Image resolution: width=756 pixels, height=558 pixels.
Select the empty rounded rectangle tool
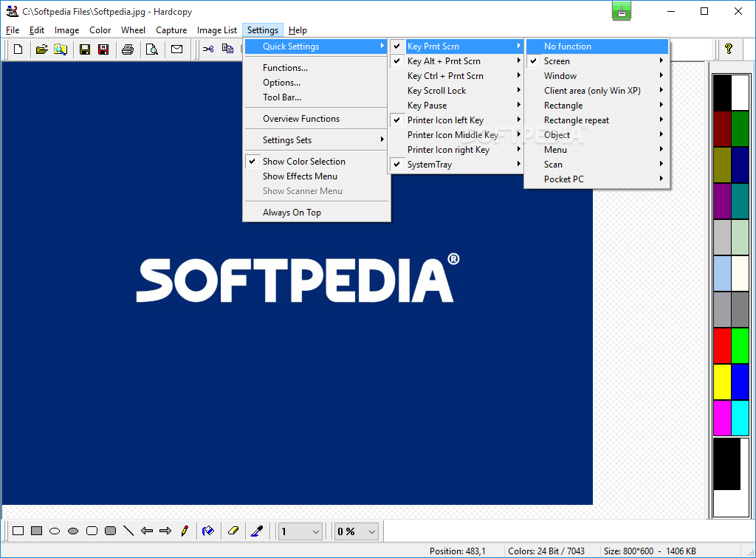pos(92,531)
